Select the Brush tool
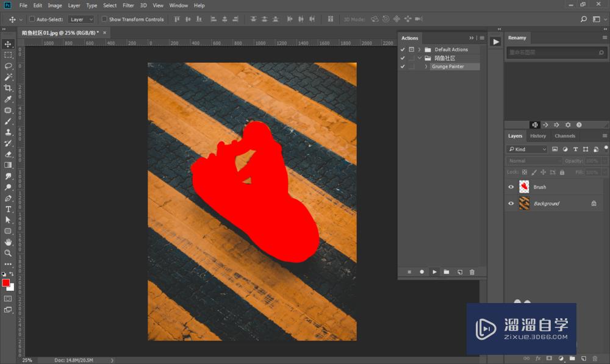 tap(8, 121)
